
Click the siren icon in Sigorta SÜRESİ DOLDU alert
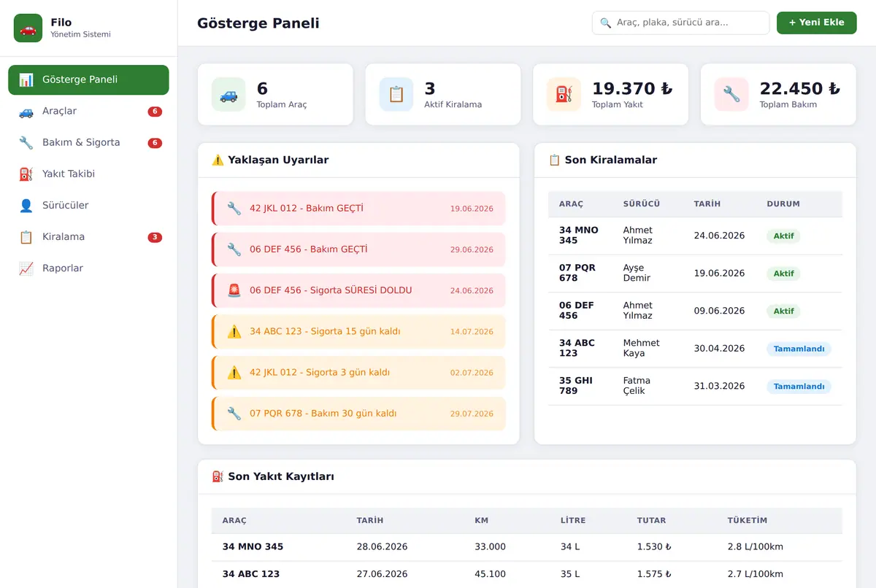[x=234, y=290]
